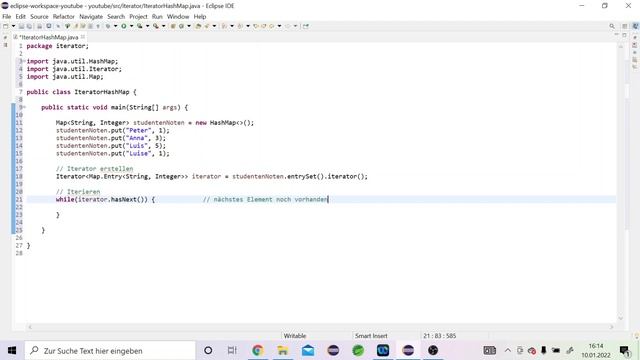640x360 pixels.
Task: Launch the Debug bug icon
Action: [108, 26]
